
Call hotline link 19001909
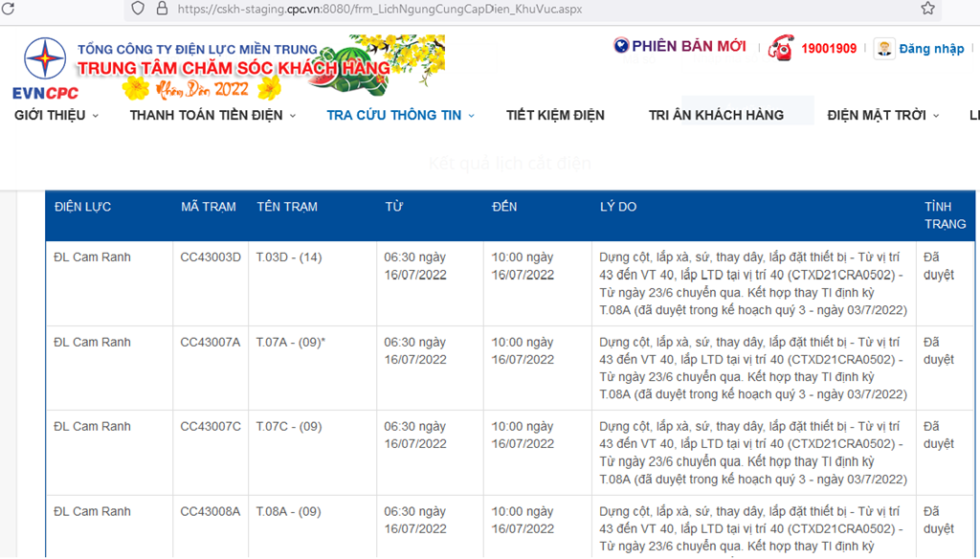829,49
